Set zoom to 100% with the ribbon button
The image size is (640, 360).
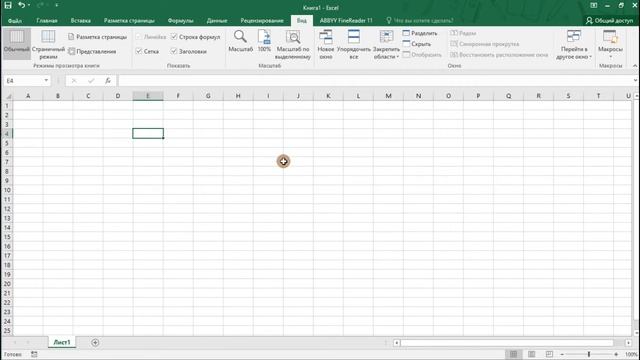[264, 42]
